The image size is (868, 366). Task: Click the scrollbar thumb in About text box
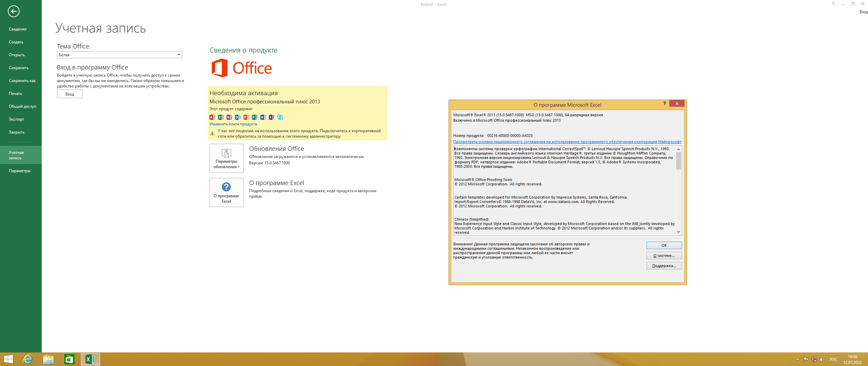pyautogui.click(x=678, y=161)
